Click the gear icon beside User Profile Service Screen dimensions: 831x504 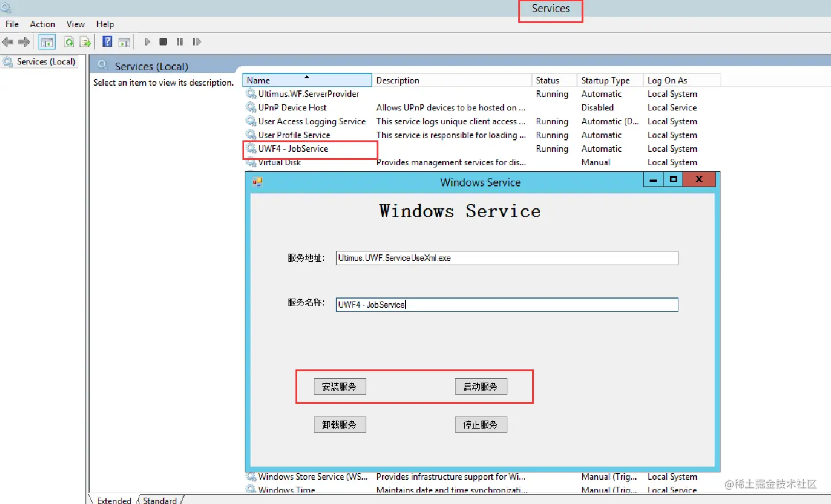point(251,135)
